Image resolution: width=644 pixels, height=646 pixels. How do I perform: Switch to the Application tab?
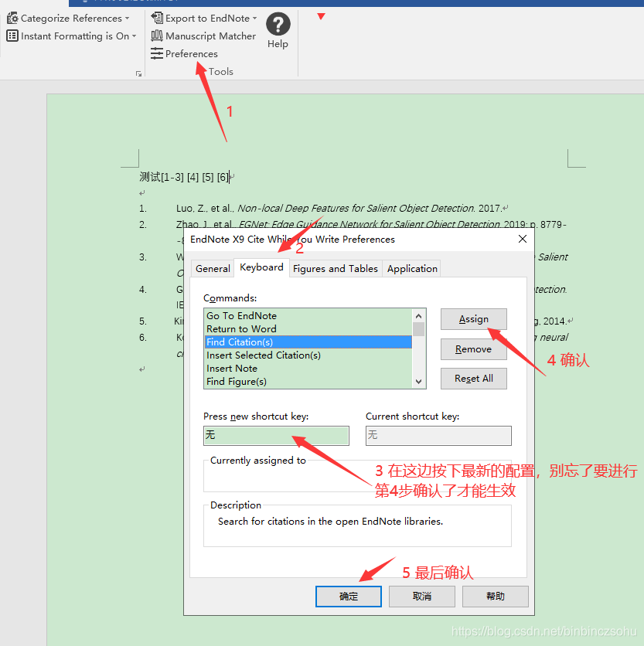(x=412, y=269)
